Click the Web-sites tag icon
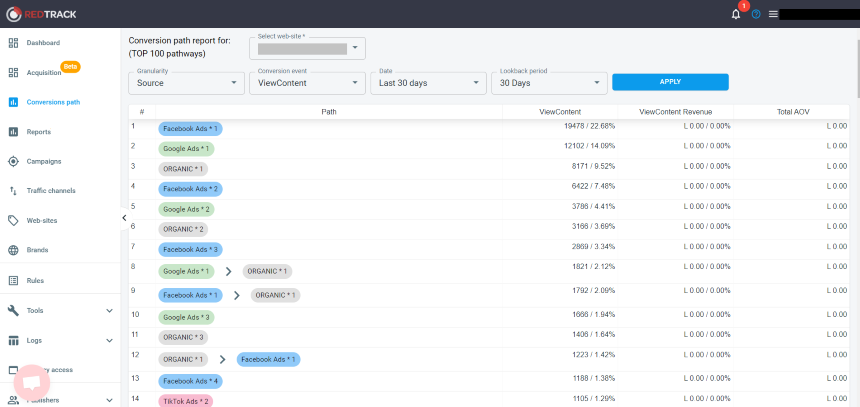This screenshot has height=407, width=860. coord(14,221)
